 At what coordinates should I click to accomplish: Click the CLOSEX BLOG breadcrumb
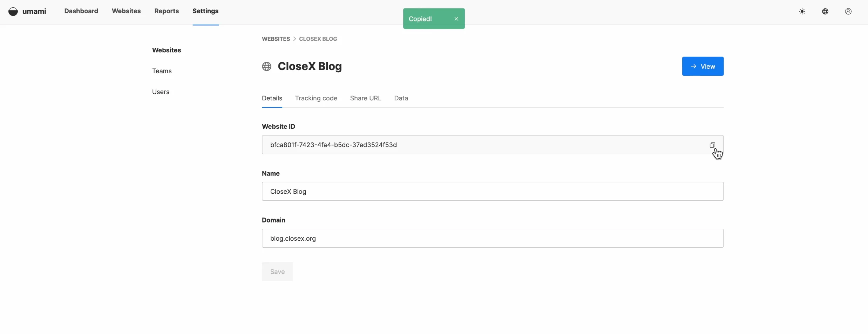coord(318,39)
